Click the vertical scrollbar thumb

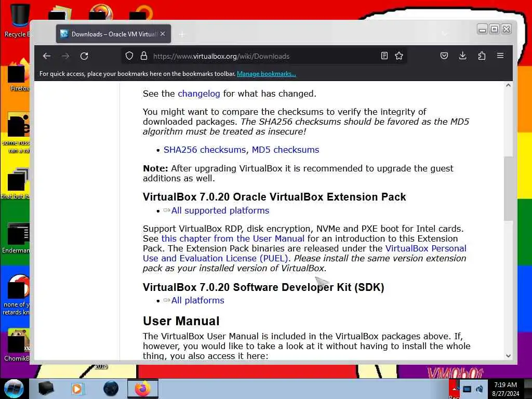pos(508,189)
